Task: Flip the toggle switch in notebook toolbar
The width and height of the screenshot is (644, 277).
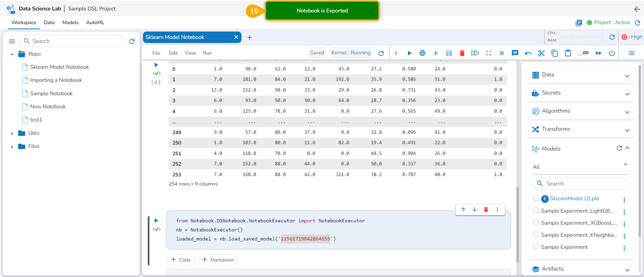Action: pyautogui.click(x=583, y=53)
